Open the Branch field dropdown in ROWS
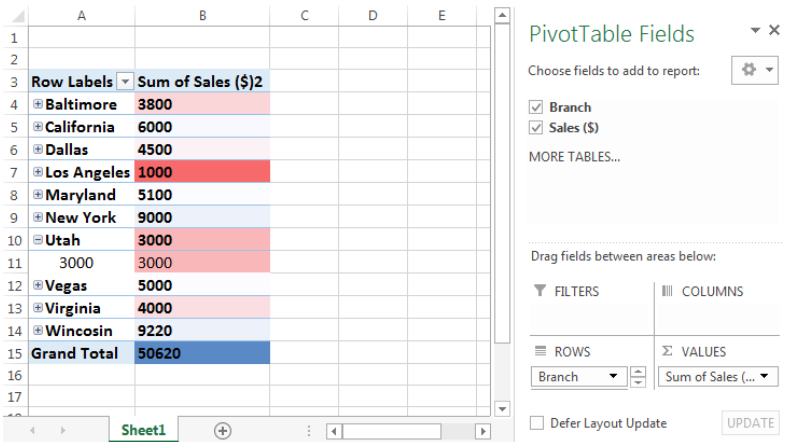788x442 pixels. [x=613, y=376]
